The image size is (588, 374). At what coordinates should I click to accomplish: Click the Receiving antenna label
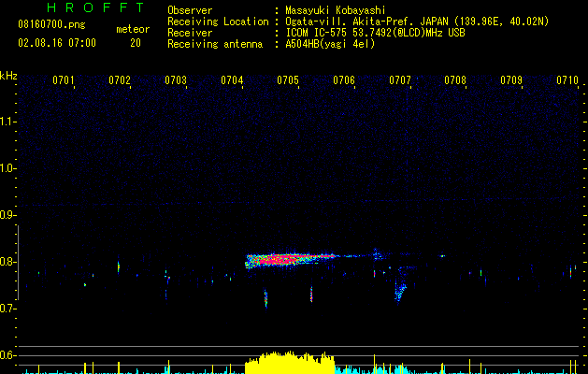[x=215, y=44]
